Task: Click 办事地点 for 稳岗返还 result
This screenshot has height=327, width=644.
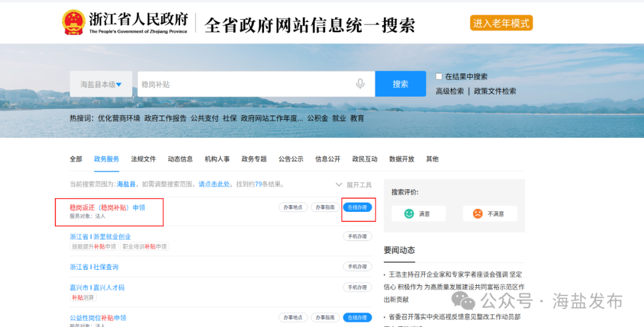Action: pos(293,208)
